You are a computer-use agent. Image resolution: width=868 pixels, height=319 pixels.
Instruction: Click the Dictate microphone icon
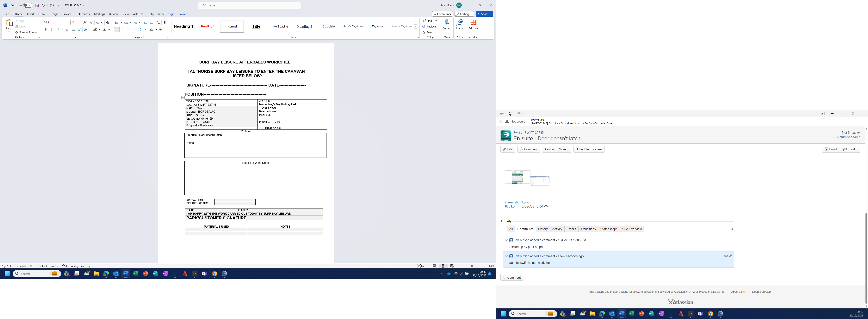pos(447,22)
